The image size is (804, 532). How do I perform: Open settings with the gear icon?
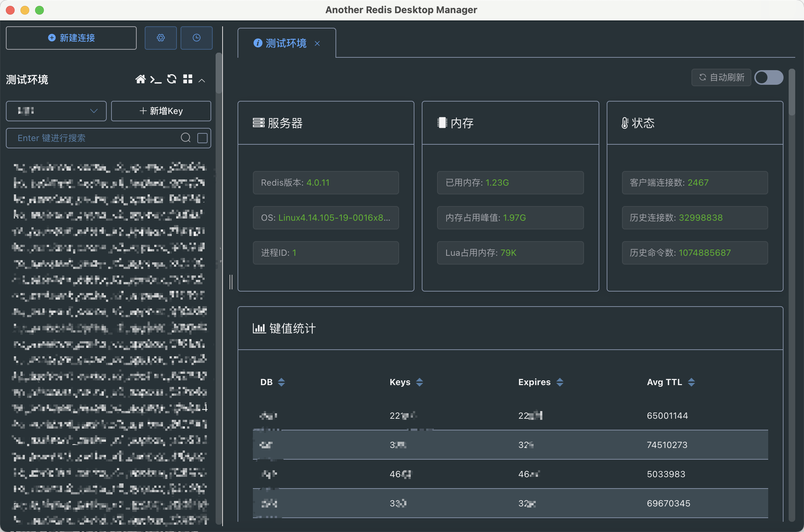161,38
